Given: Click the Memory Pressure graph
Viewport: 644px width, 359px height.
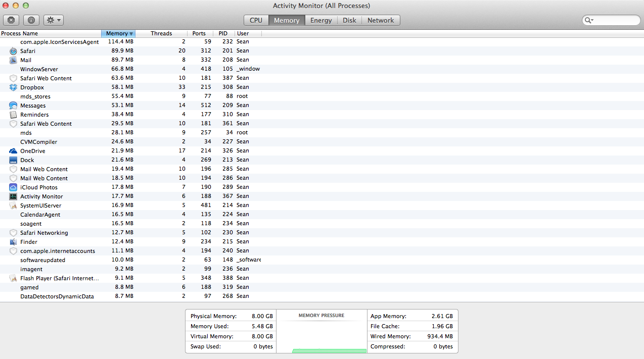Looking at the screenshot, I should (321, 331).
